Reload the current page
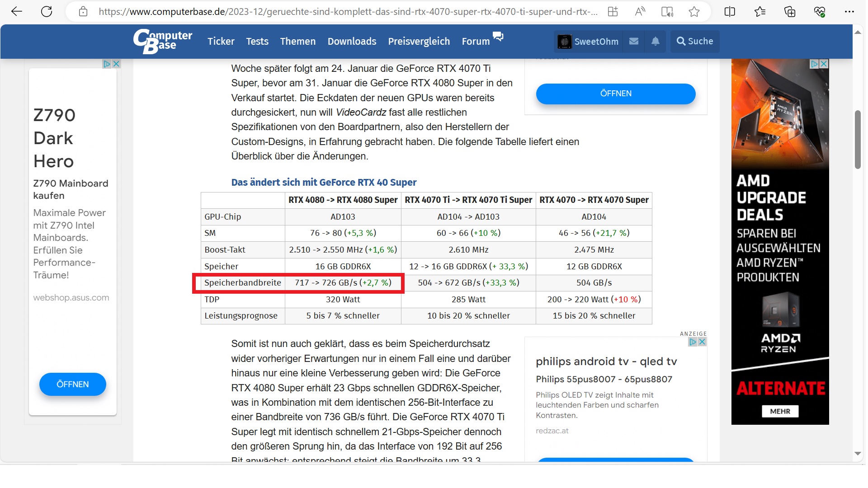 (47, 12)
